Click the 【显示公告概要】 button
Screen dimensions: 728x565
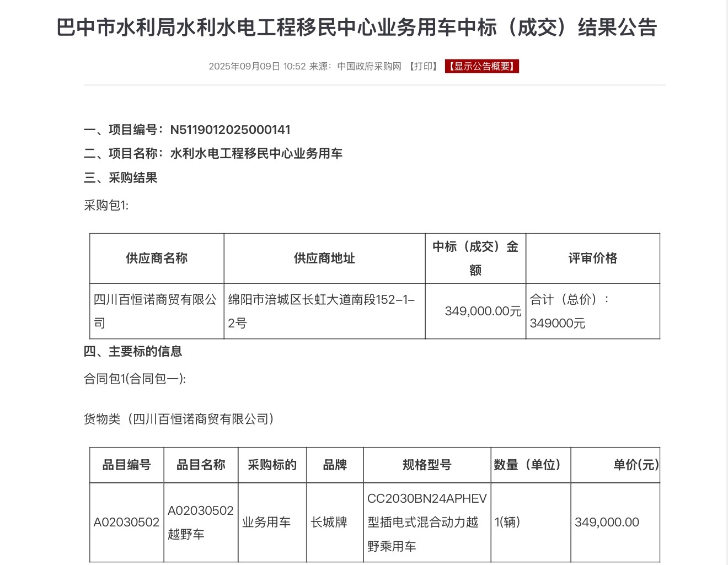(482, 66)
